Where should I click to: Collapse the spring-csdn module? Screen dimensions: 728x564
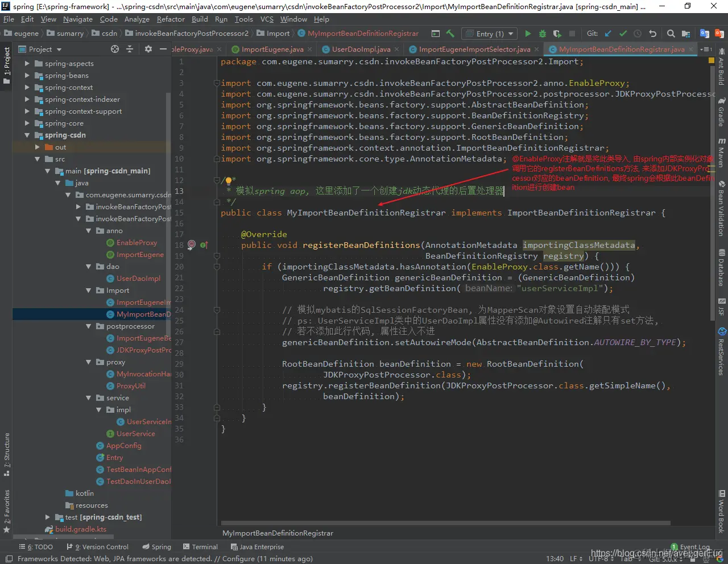(x=27, y=135)
